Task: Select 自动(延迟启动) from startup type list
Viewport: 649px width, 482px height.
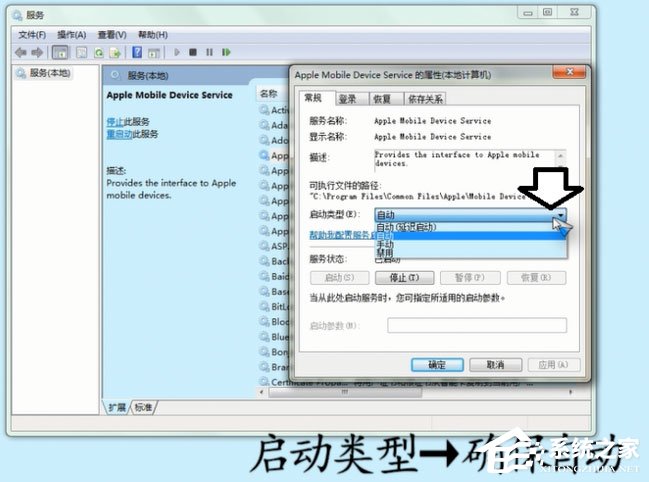Action: [x=408, y=226]
